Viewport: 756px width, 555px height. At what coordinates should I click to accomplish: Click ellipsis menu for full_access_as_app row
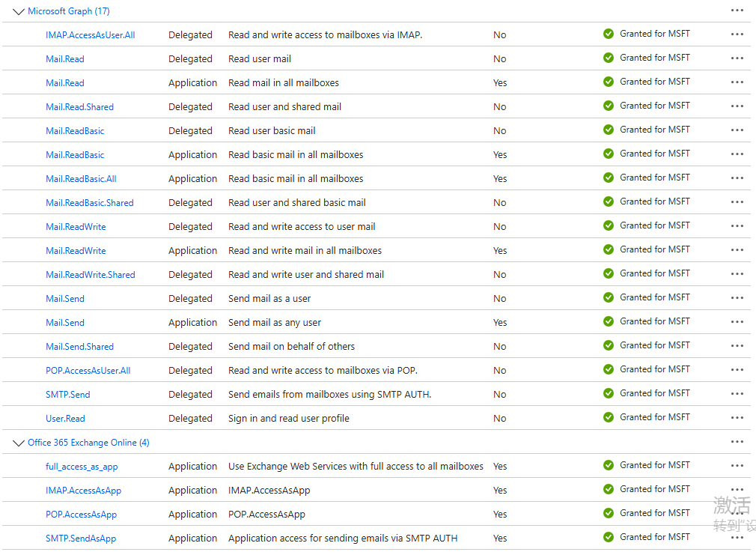tap(737, 466)
